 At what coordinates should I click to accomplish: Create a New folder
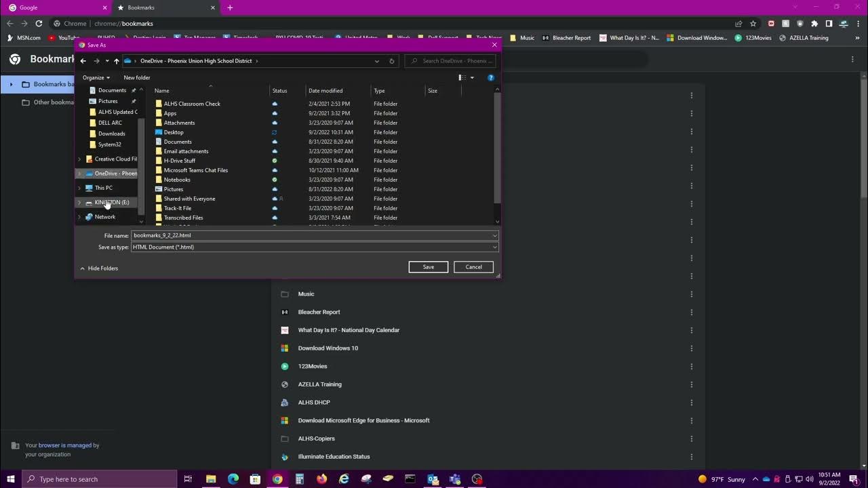[137, 78]
